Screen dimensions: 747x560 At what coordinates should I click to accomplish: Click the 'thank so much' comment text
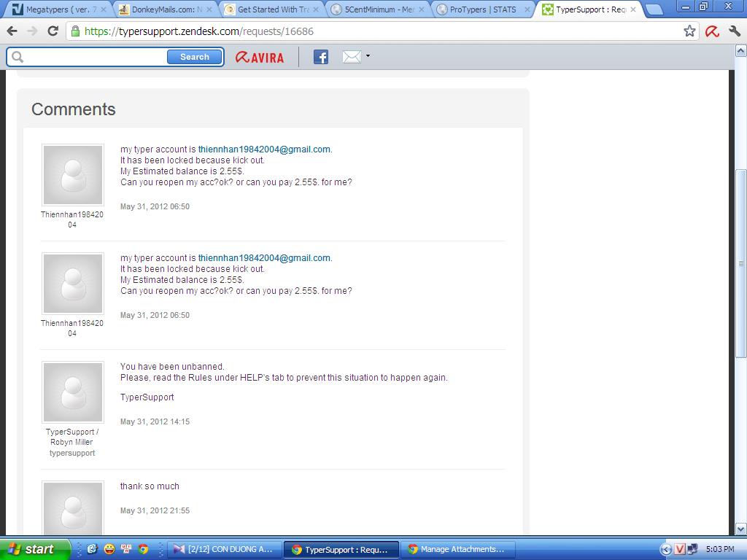coord(150,486)
